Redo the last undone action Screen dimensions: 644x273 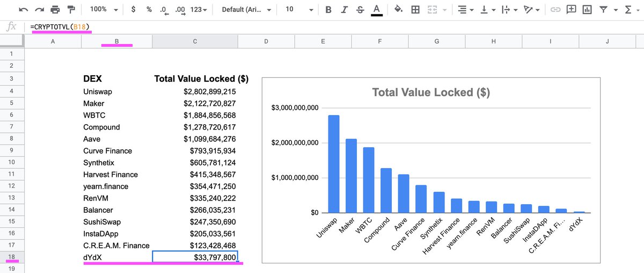(39, 10)
